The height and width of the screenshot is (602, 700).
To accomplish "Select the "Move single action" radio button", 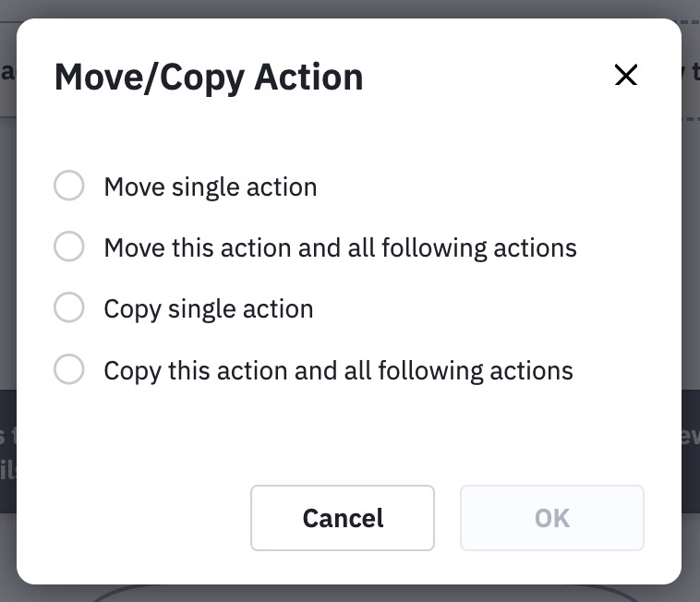I will point(69,186).
